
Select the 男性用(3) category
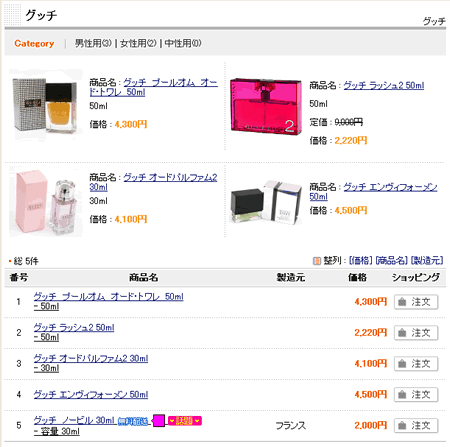pyautogui.click(x=93, y=43)
